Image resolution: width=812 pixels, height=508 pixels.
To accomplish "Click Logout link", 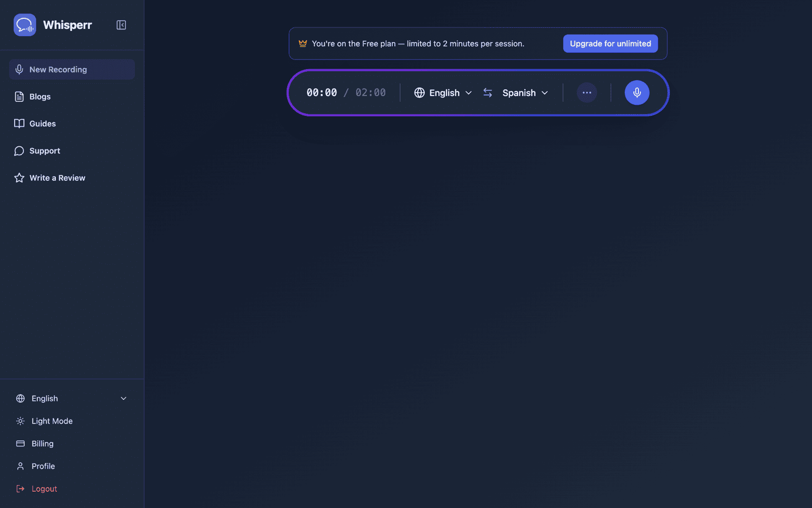I will click(x=72, y=489).
